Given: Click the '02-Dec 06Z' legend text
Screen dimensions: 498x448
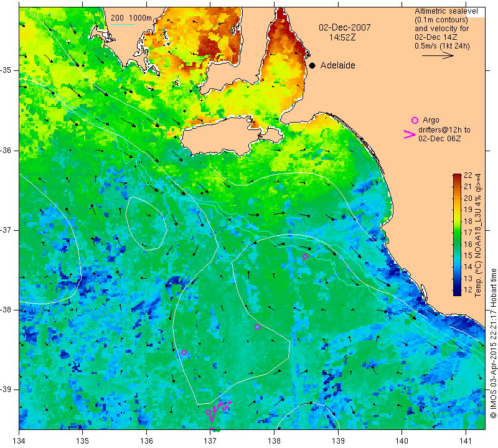Looking at the screenshot, I should (x=439, y=138).
